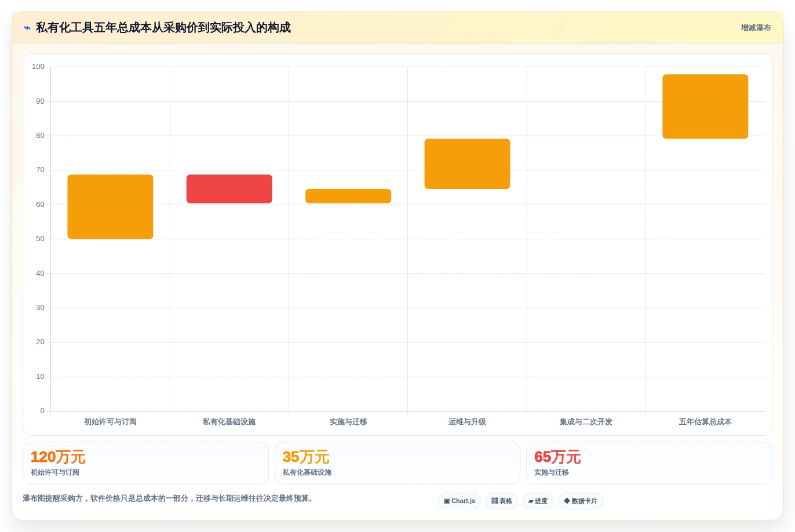795x532 pixels.
Task: Click the 实施与迁移 caption under 65万元
Action: click(x=552, y=472)
